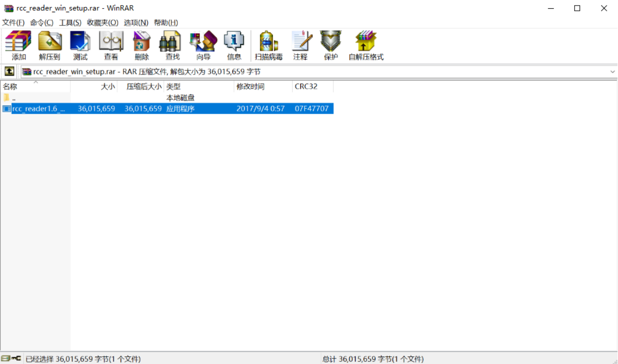618x364 pixels.
Task: Click the 本地磁盘 type cell
Action: click(x=181, y=97)
